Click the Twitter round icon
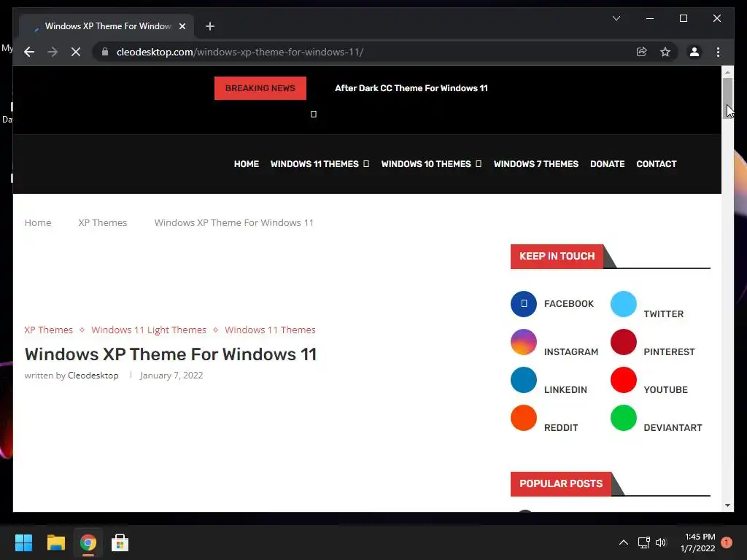This screenshot has height=560, width=747. 623,304
